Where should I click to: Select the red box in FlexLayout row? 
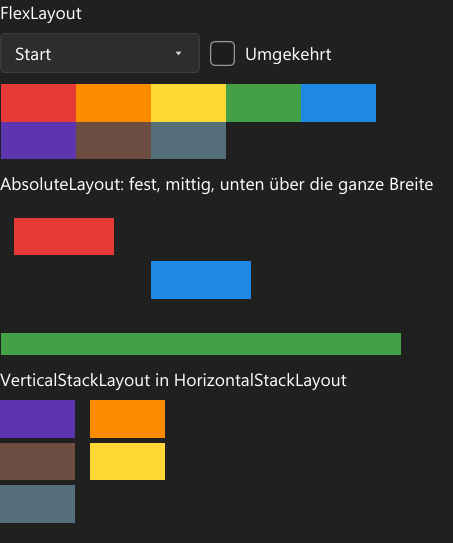(x=38, y=103)
